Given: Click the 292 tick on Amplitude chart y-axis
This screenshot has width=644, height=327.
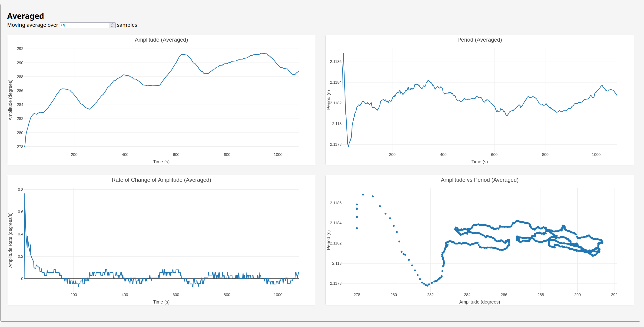Looking at the screenshot, I should pyautogui.click(x=20, y=49).
